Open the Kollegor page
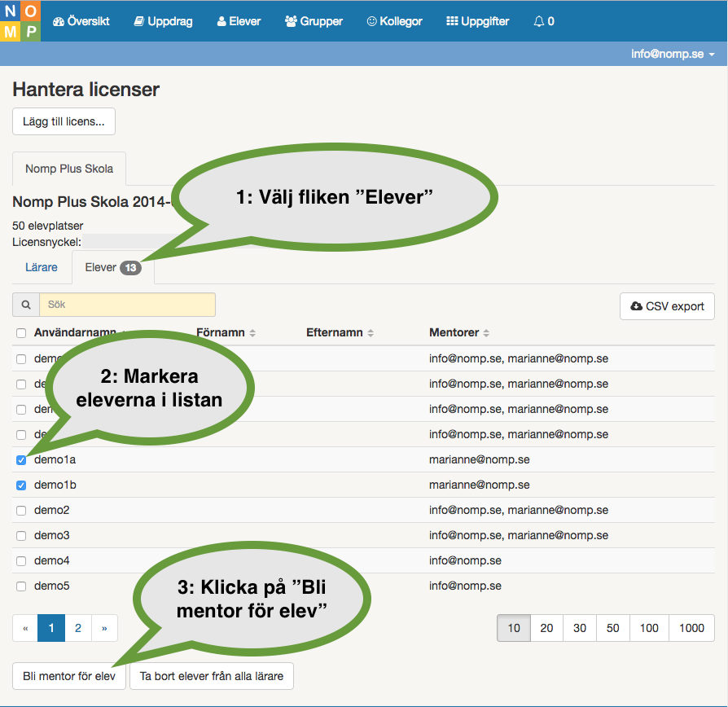Viewport: 728px width, 707px height. (395, 21)
